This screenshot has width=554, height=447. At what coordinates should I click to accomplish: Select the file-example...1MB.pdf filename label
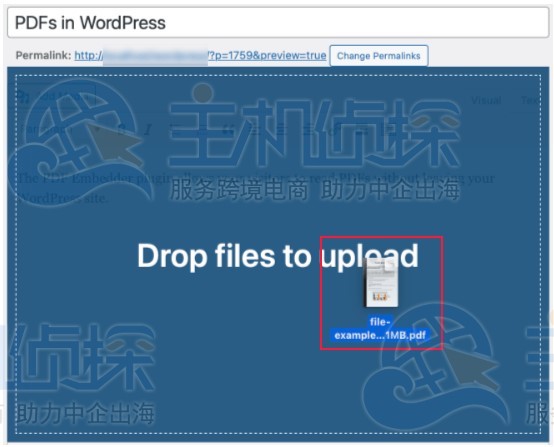pyautogui.click(x=380, y=328)
